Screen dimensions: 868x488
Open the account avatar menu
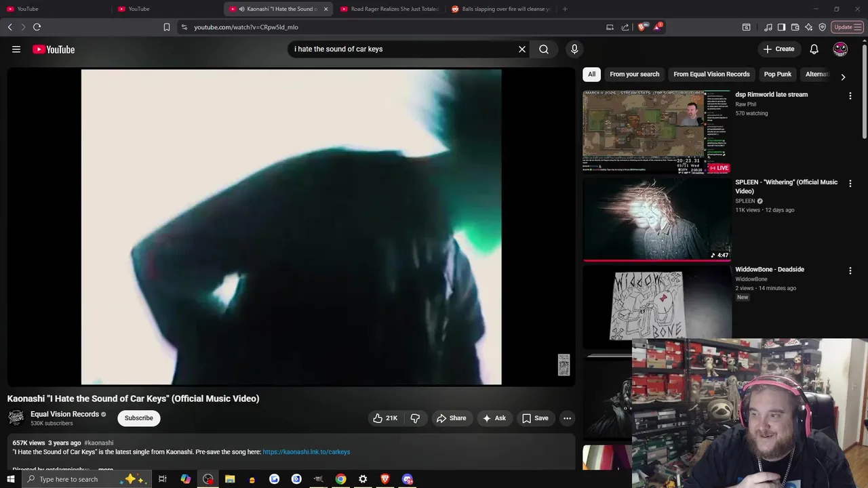click(x=840, y=49)
